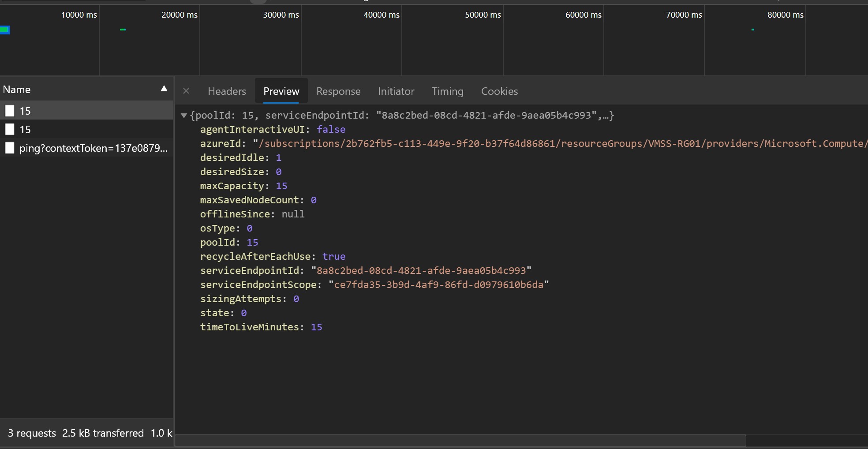Click the desiredIdle property line
This screenshot has height=449, width=868.
point(240,157)
